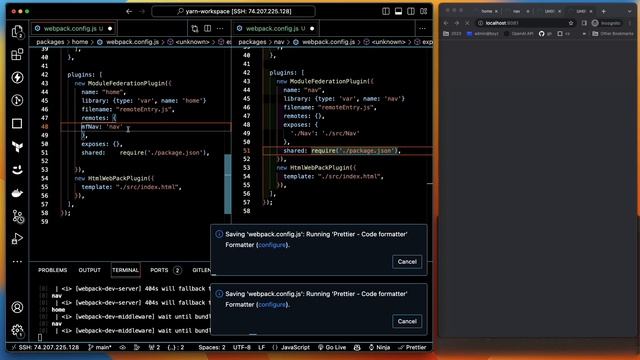The image size is (640, 360).
Task: Switch to the PROBLEMS panel tab
Action: coord(53,270)
